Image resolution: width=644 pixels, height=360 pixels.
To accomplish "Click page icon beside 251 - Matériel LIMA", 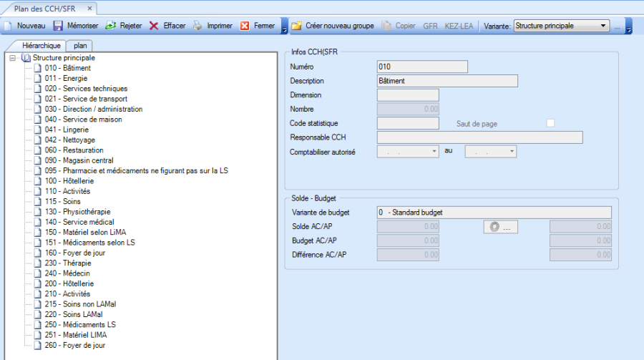I will [38, 336].
